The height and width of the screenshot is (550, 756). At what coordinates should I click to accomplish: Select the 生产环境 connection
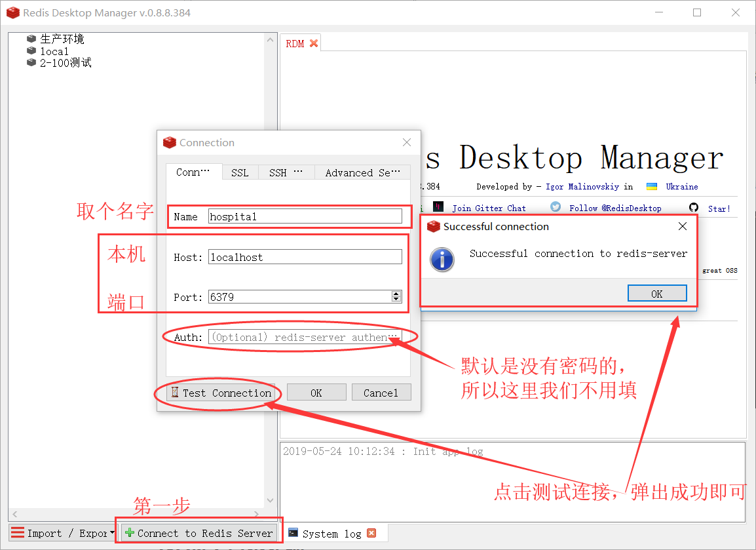(x=62, y=39)
